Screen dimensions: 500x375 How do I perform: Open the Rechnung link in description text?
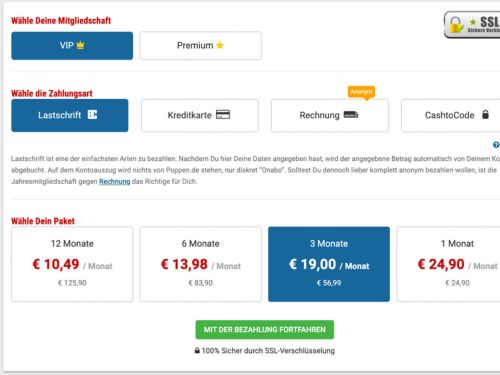point(115,181)
